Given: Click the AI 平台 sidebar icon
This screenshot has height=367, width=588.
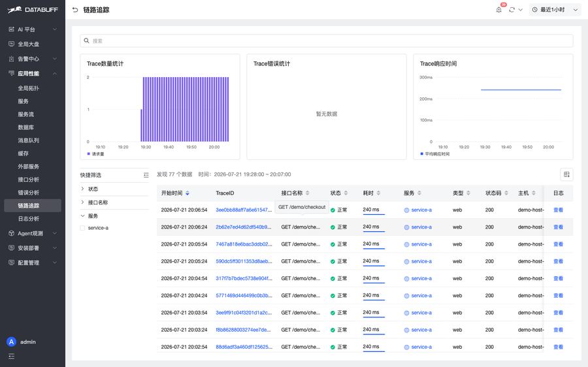Looking at the screenshot, I should point(11,29).
